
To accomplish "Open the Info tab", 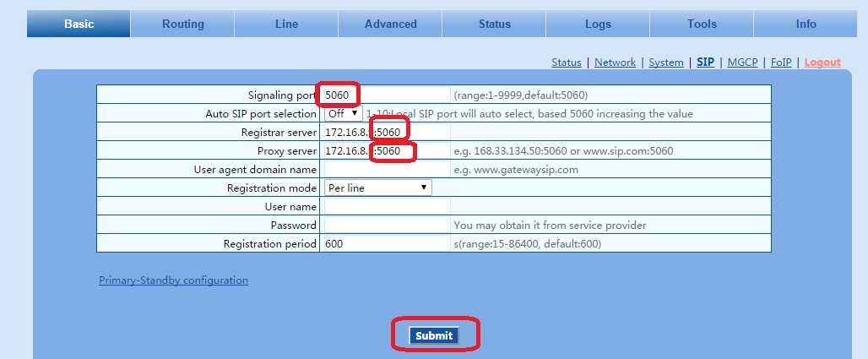I will [x=806, y=24].
